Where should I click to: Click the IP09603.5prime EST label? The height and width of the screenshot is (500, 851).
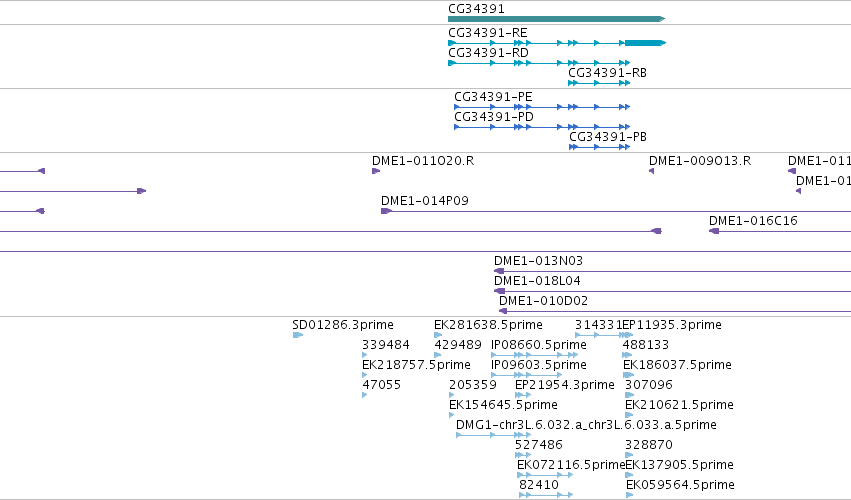538,365
